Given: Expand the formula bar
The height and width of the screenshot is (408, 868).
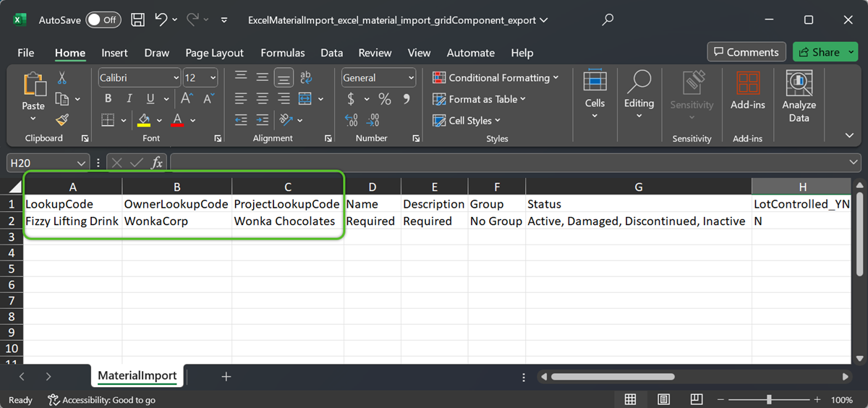Looking at the screenshot, I should click(855, 163).
